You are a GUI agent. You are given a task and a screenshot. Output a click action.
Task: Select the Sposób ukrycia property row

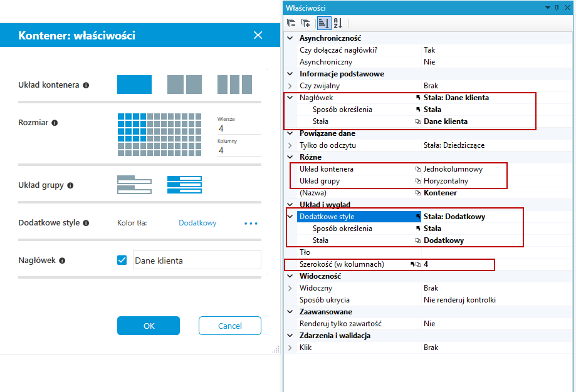434,300
